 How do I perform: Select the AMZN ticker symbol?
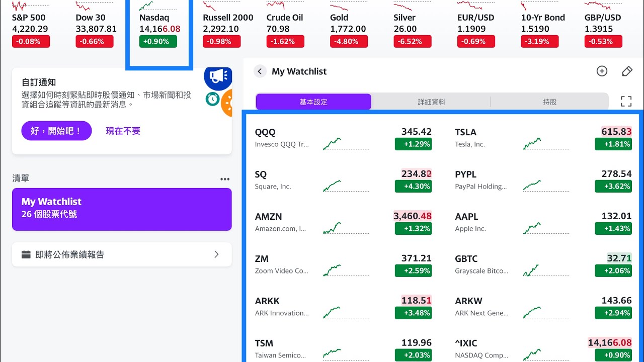tap(268, 217)
